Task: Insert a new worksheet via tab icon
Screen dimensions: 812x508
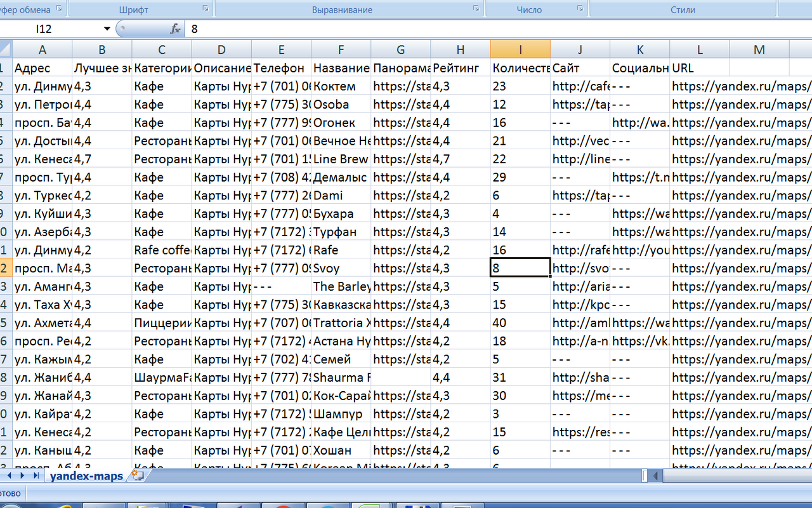Action: pos(137,475)
